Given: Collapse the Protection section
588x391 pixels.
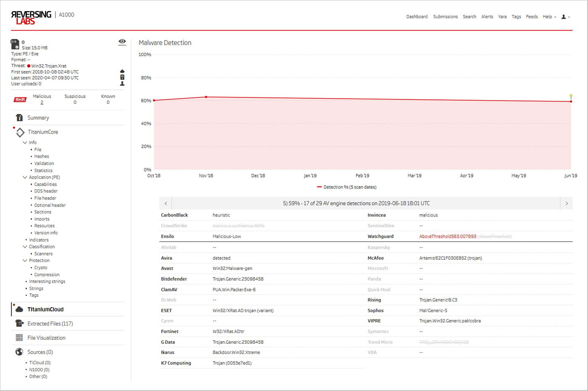Looking at the screenshot, I should tap(25, 261).
